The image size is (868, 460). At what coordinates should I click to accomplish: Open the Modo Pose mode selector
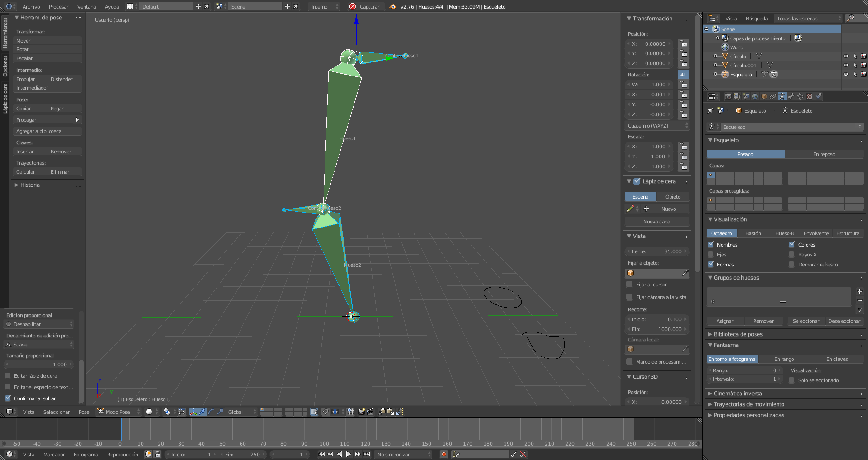(x=118, y=412)
